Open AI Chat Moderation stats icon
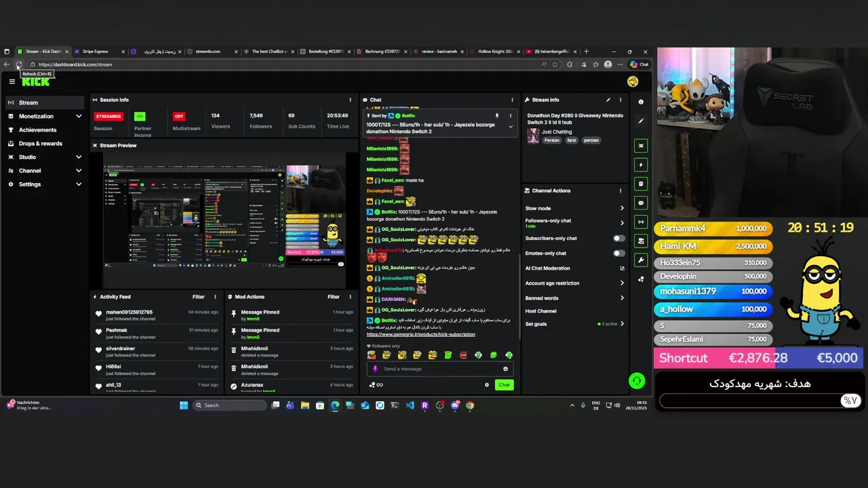This screenshot has width=868, height=488. (622, 268)
